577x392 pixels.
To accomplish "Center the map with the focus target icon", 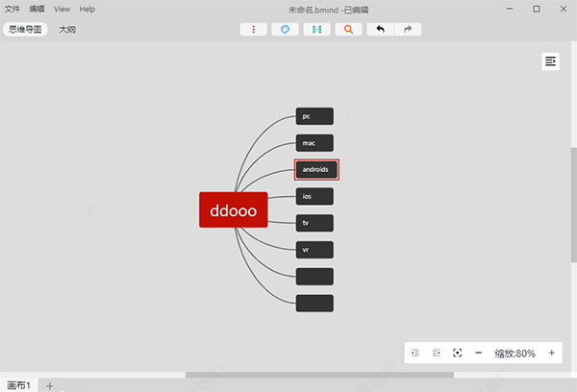I will click(457, 353).
